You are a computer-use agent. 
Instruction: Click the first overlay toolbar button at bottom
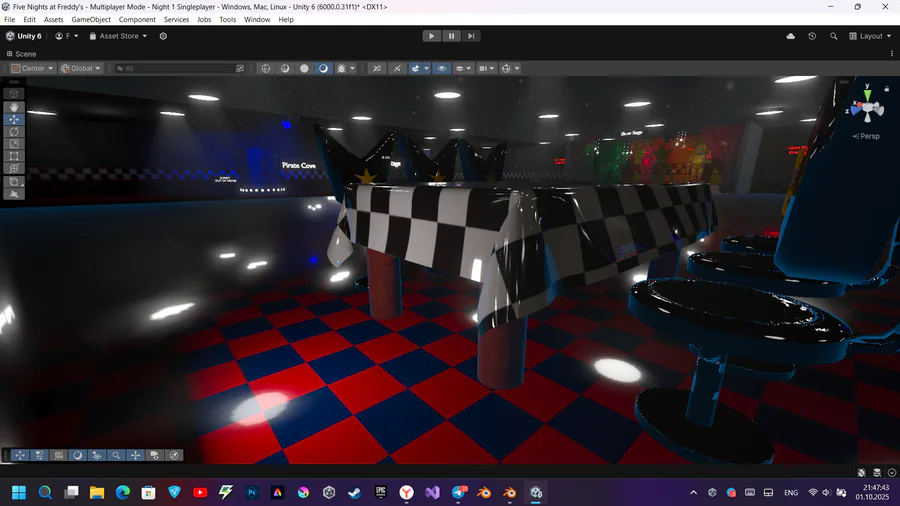[x=20, y=455]
